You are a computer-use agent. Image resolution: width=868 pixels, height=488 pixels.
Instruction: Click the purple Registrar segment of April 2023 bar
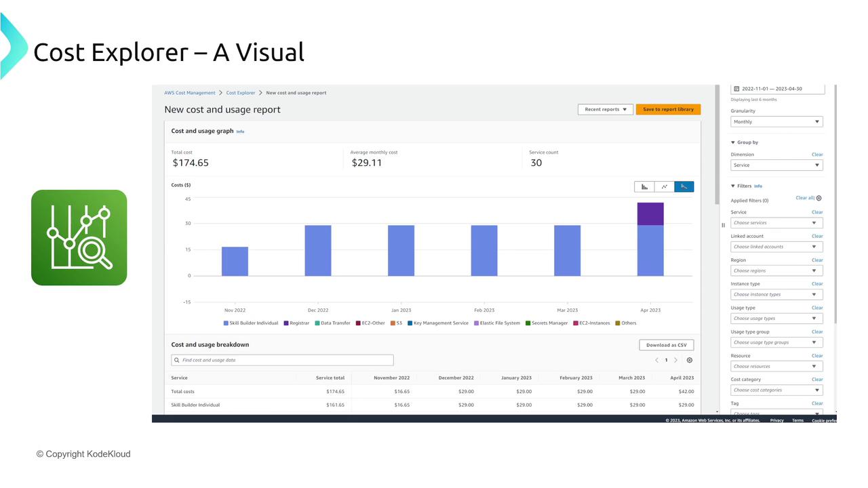pos(650,213)
